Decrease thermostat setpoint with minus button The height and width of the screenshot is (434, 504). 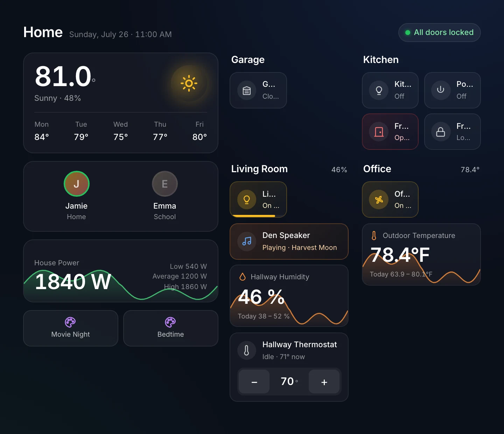(x=254, y=382)
